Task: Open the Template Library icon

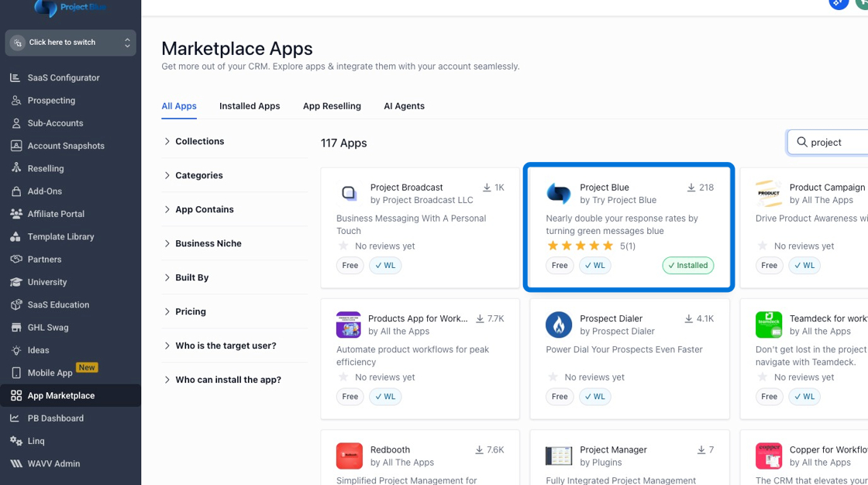Action: pyautogui.click(x=15, y=236)
